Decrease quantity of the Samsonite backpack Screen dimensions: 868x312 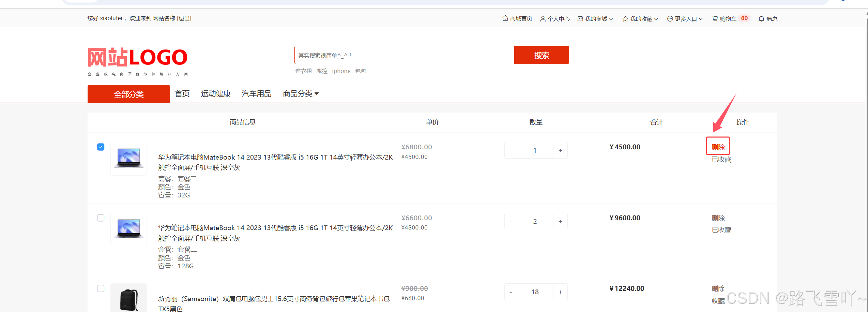[511, 292]
